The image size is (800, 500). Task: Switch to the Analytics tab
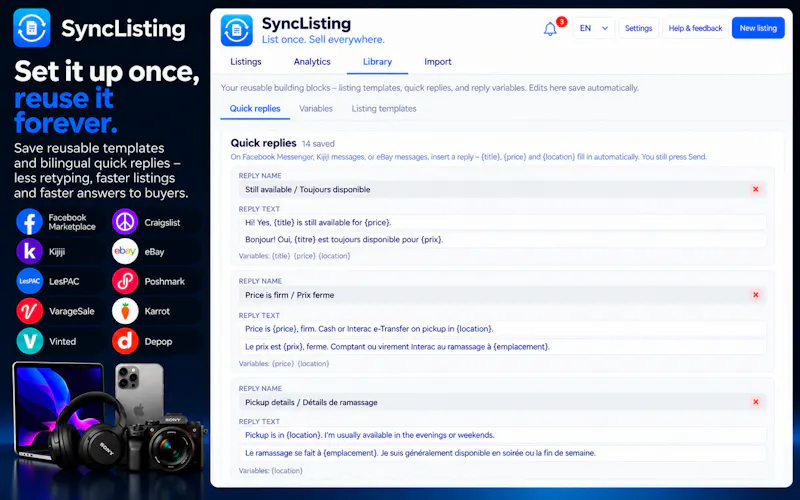pyautogui.click(x=312, y=62)
